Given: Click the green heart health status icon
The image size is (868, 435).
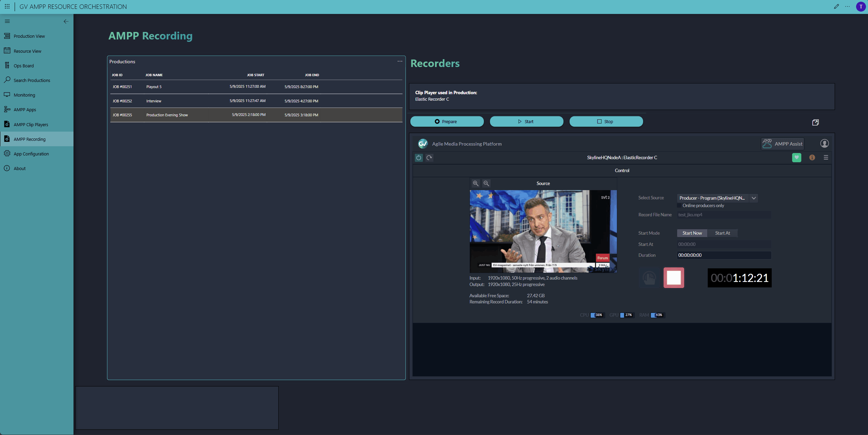Looking at the screenshot, I should tap(797, 157).
